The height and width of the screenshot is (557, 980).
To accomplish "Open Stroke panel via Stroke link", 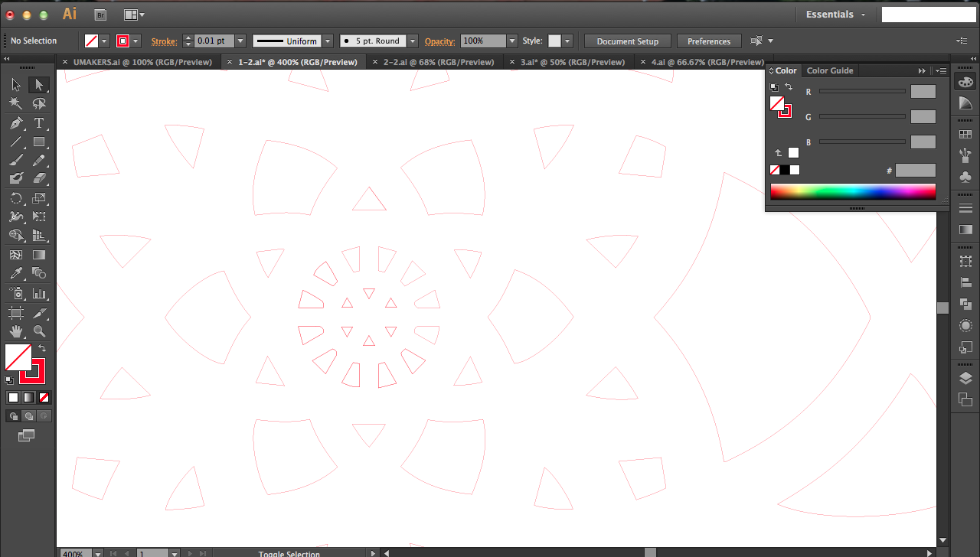I will (163, 41).
